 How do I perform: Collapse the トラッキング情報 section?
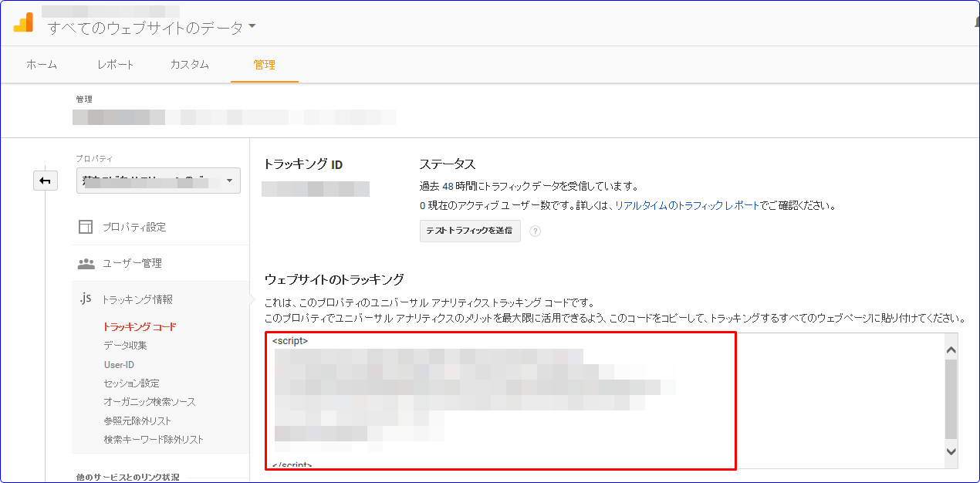point(137,299)
